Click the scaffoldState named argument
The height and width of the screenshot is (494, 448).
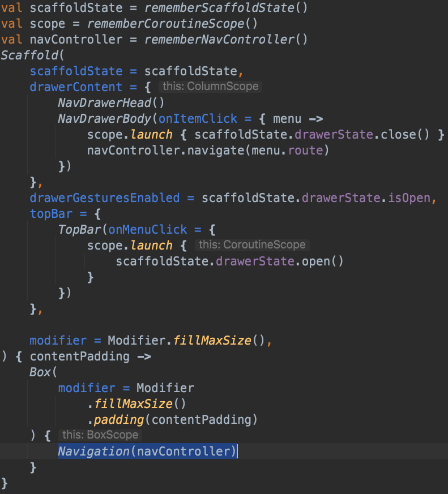[76, 71]
